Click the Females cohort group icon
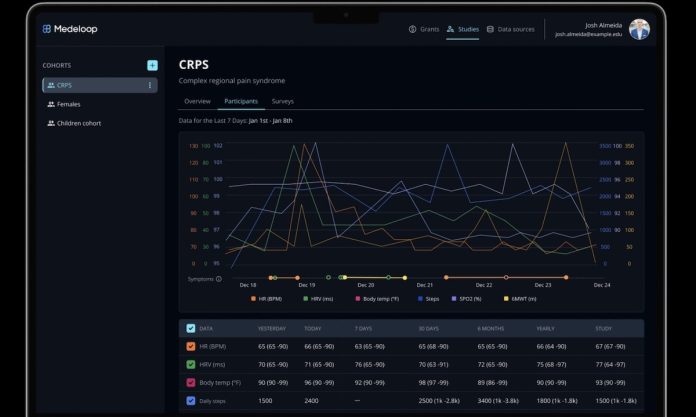 tap(51, 104)
